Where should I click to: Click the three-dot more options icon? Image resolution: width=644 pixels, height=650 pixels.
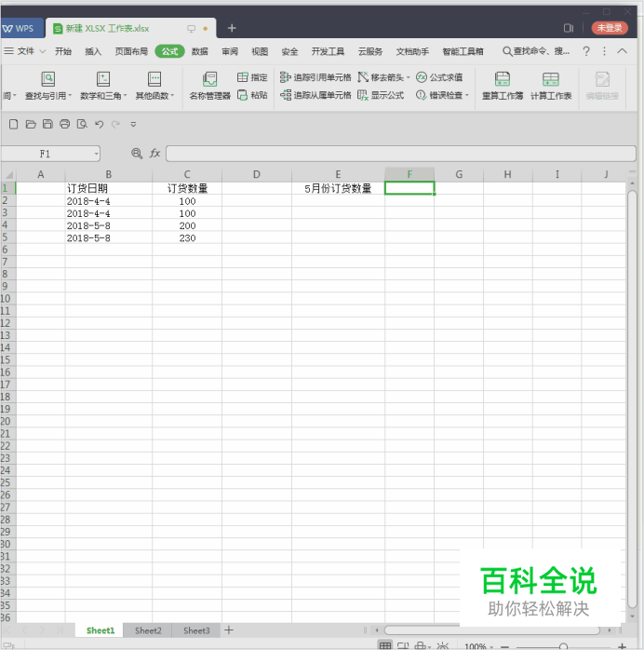click(604, 51)
